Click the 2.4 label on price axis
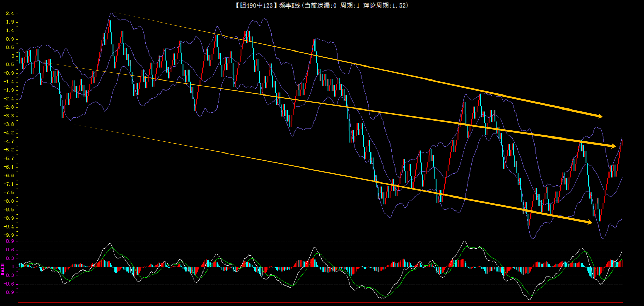 pos(10,14)
